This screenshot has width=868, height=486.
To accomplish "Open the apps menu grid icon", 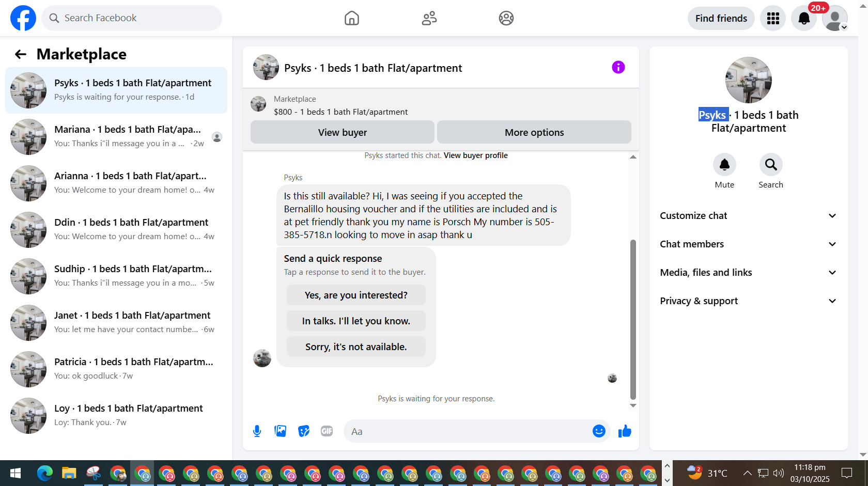I will coord(773,18).
